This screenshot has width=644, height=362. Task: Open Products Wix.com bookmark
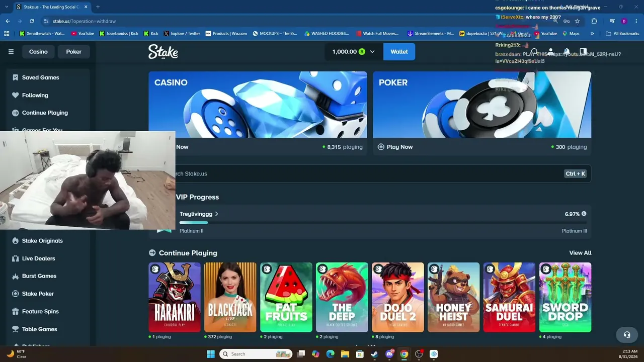click(x=226, y=34)
